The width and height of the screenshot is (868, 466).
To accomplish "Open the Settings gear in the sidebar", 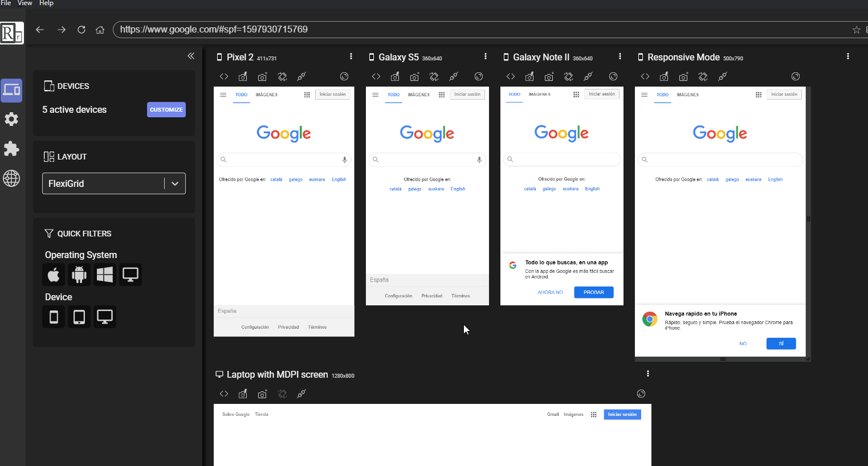I will pos(11,119).
